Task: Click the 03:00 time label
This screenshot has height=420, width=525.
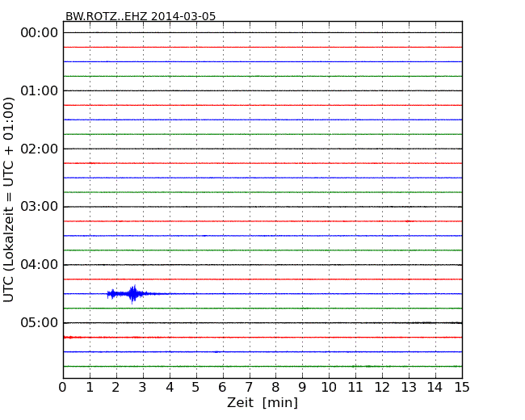Action: pyautogui.click(x=40, y=207)
